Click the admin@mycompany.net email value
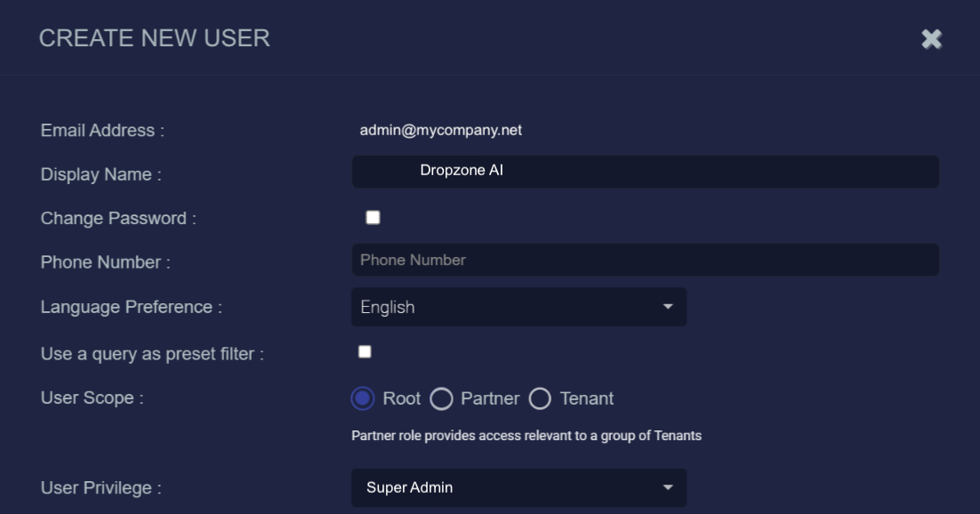This screenshot has width=980, height=514. [x=440, y=130]
